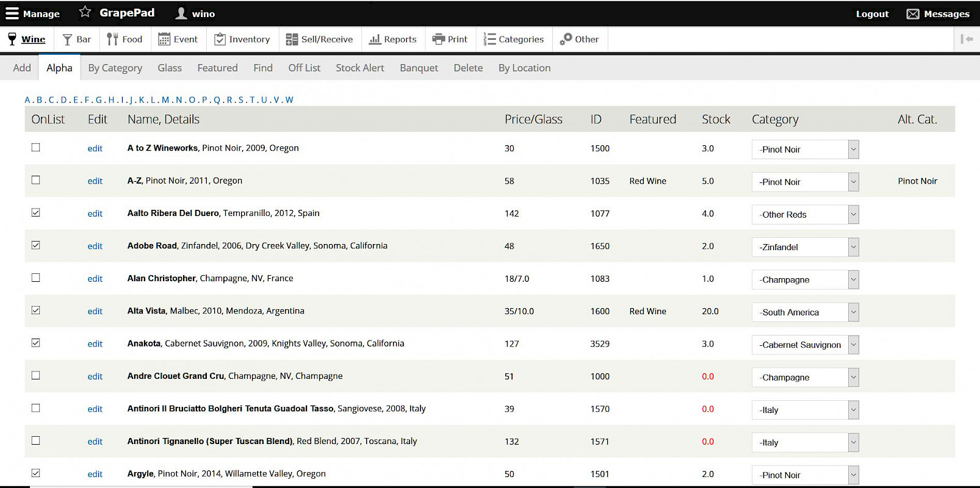This screenshot has height=488, width=980.
Task: Click edit for Andre Clouet Grand Cru
Action: (95, 376)
